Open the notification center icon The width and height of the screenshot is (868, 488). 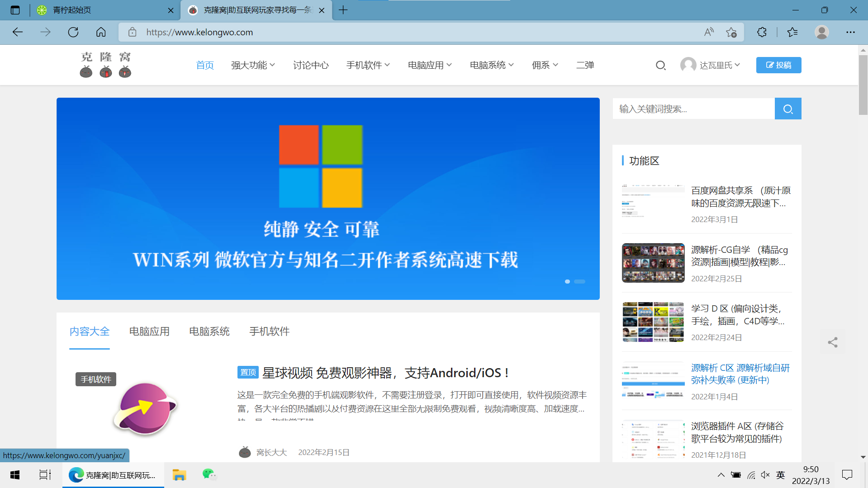point(847,475)
